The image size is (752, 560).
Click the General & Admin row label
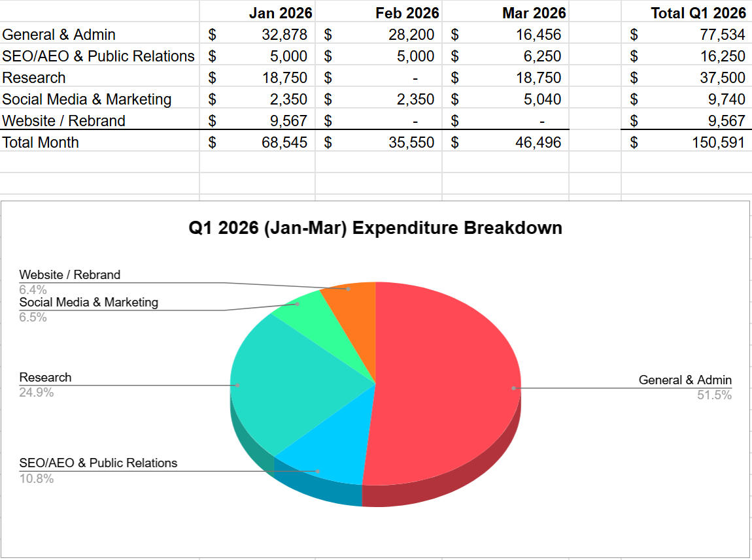point(59,35)
